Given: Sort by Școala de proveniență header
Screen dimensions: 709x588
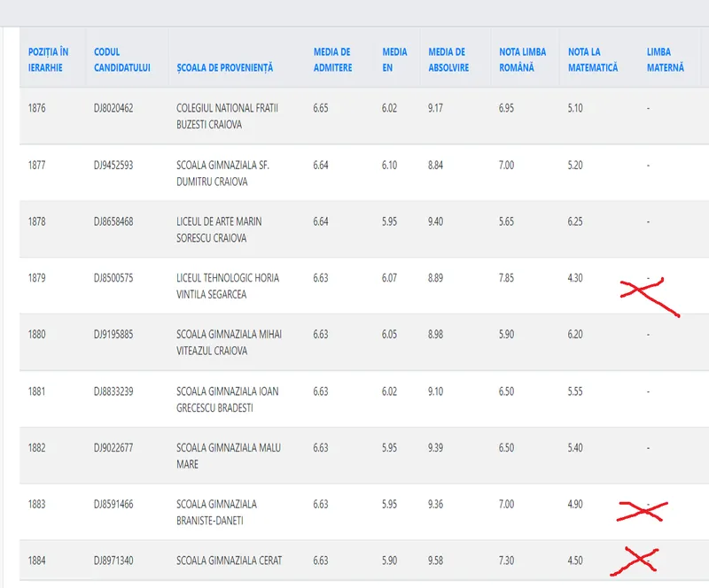Looking at the screenshot, I should pos(225,68).
